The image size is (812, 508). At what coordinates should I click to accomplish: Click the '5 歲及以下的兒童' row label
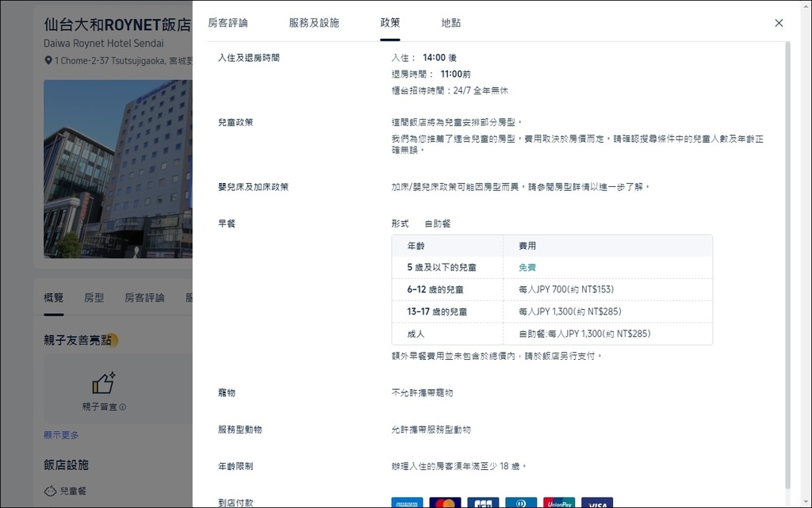coord(441,267)
